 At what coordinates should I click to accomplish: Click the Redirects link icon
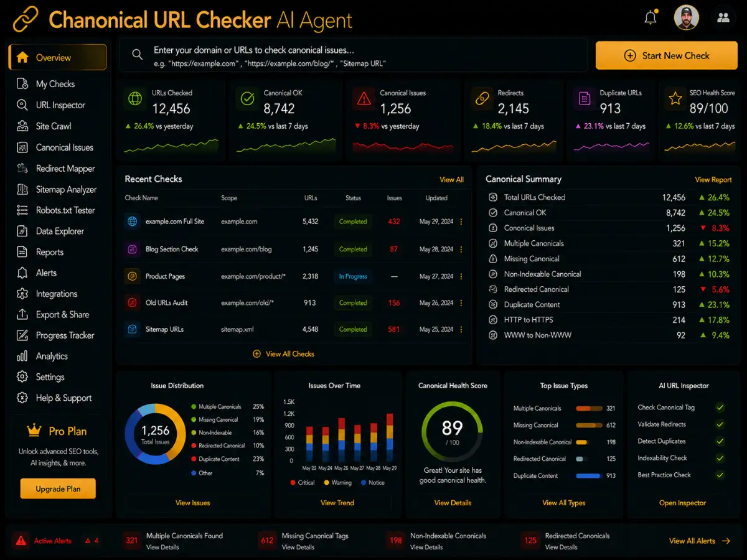click(482, 98)
